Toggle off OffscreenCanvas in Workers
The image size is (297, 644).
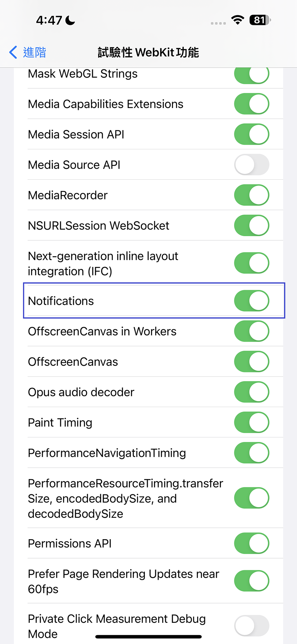(x=251, y=331)
